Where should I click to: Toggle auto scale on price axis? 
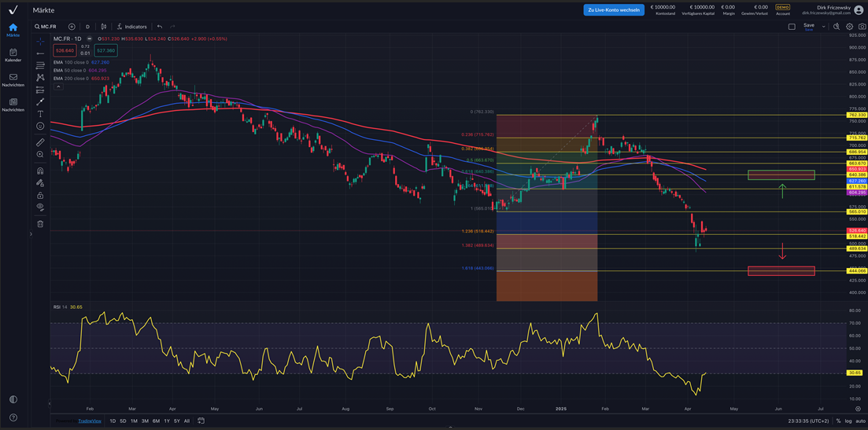click(x=860, y=421)
